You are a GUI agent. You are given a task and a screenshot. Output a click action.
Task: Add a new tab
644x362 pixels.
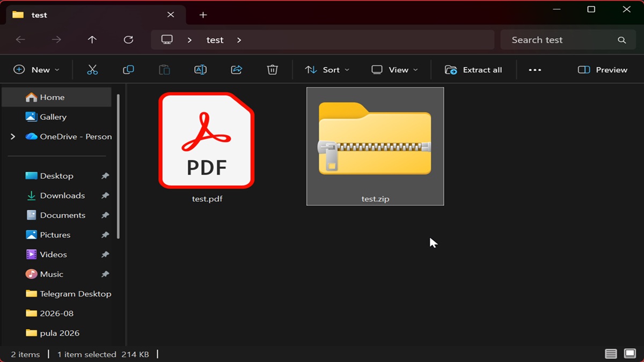click(x=203, y=15)
